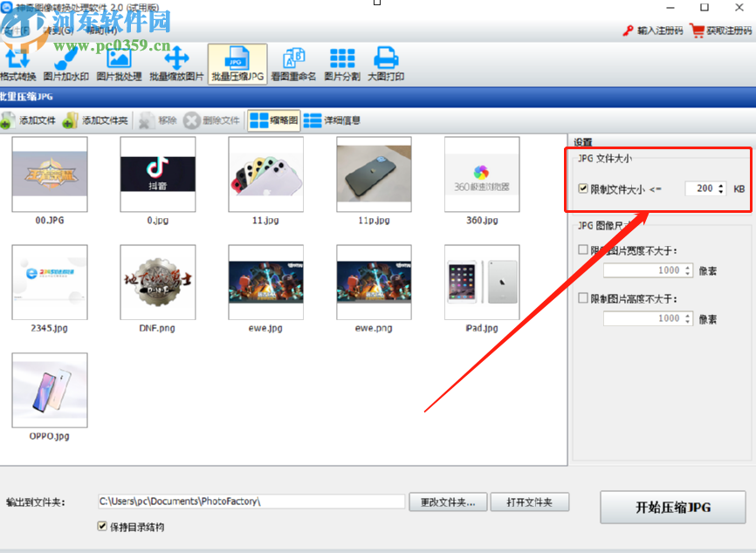The width and height of the screenshot is (756, 553).
Task: Open the 格式转换 format conversion tool
Action: pyautogui.click(x=17, y=64)
